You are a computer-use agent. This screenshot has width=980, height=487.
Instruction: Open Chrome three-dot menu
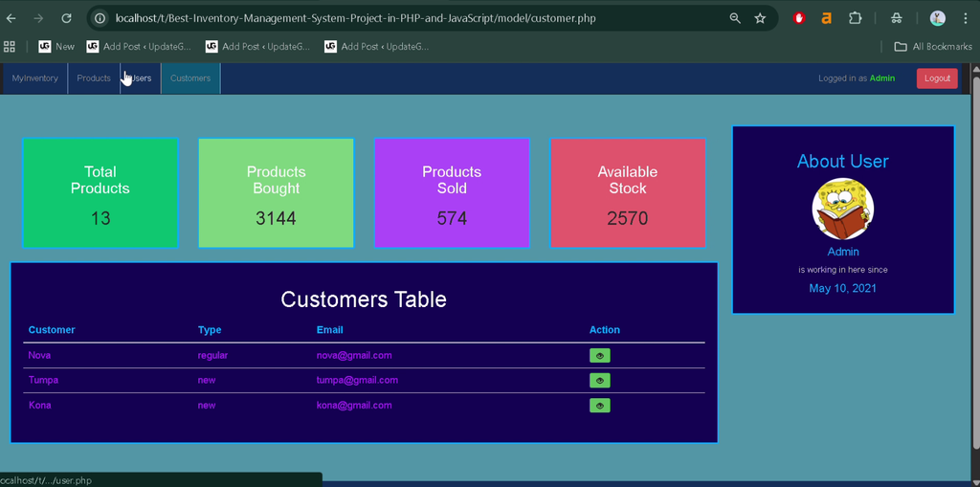click(967, 18)
